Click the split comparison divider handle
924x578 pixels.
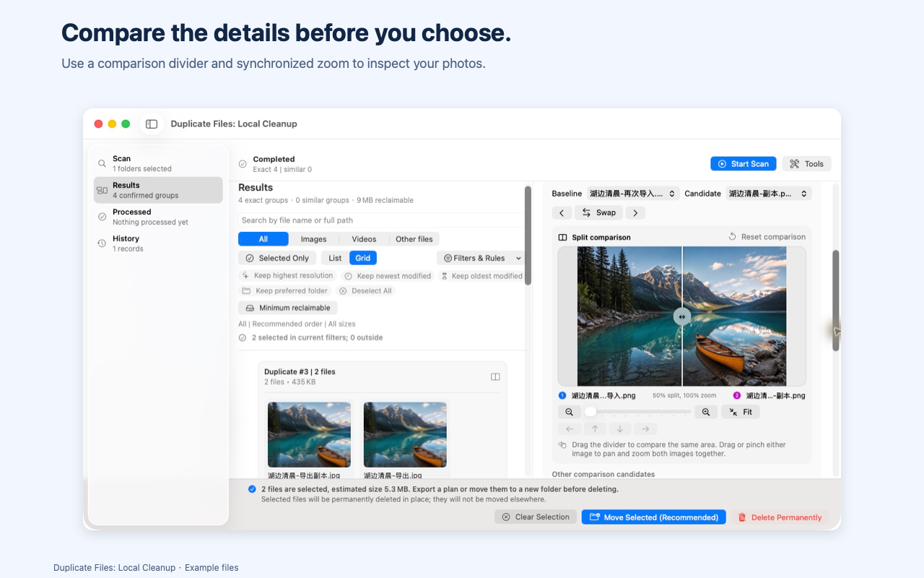[x=681, y=316]
